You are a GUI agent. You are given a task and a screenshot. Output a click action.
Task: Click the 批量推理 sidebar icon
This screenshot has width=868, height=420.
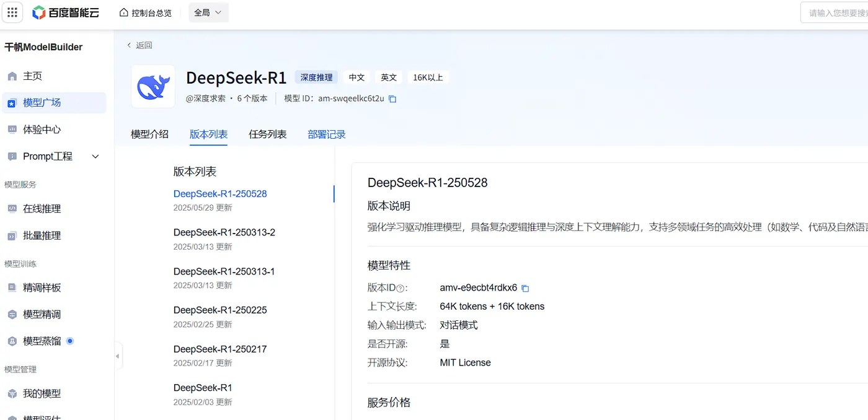pyautogui.click(x=12, y=236)
